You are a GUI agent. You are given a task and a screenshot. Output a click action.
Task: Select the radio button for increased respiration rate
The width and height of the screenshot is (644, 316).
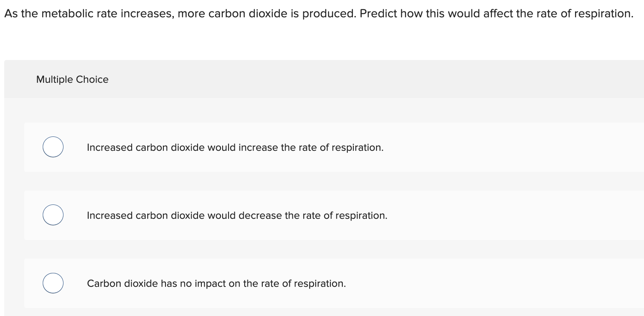[x=52, y=147]
